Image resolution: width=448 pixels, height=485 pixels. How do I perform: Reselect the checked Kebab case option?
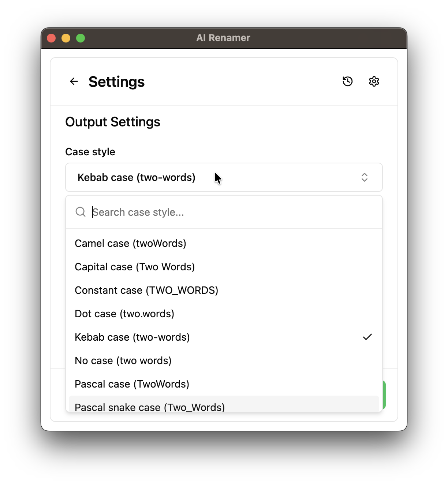pos(132,337)
